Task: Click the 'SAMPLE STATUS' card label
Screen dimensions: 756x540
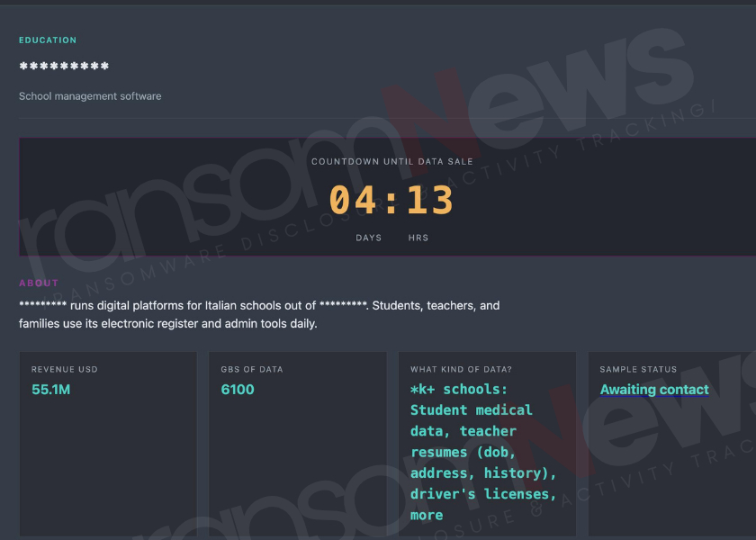Action: [x=638, y=369]
